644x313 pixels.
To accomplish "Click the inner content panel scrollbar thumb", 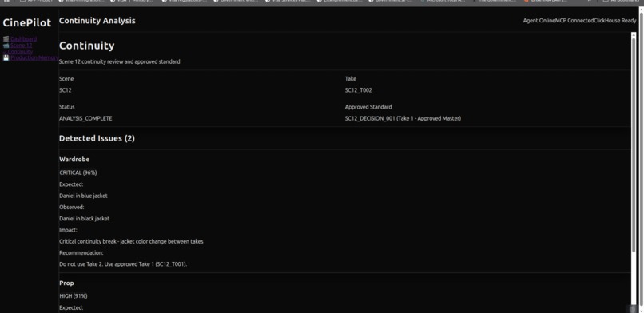I will 634,145.
